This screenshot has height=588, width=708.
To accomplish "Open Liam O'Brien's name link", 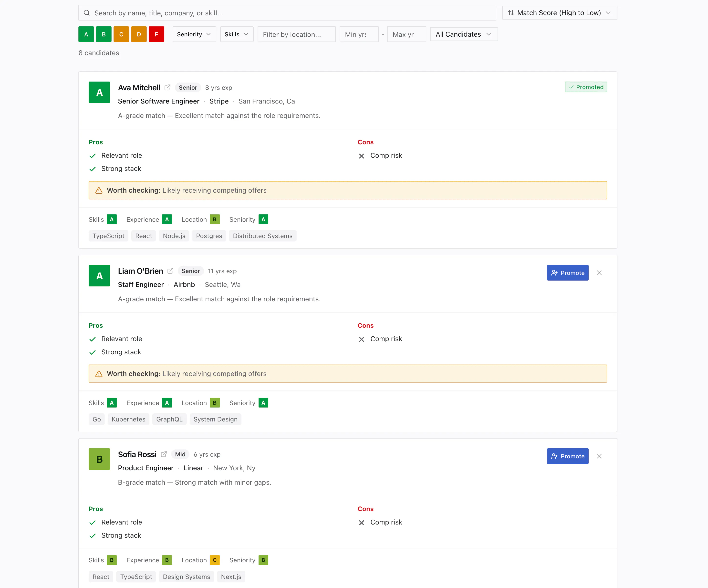I will [140, 271].
